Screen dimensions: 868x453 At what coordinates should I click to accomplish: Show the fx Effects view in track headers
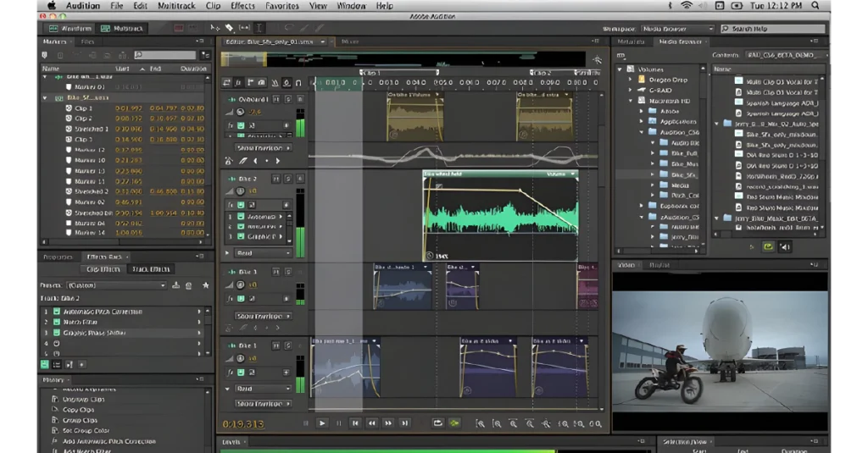click(238, 82)
